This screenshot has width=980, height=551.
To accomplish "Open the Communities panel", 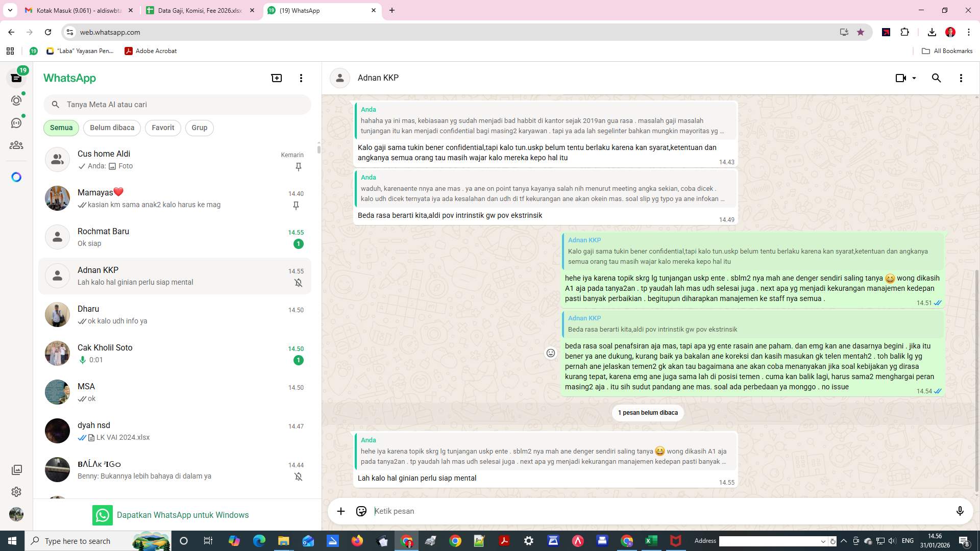I will (x=16, y=145).
